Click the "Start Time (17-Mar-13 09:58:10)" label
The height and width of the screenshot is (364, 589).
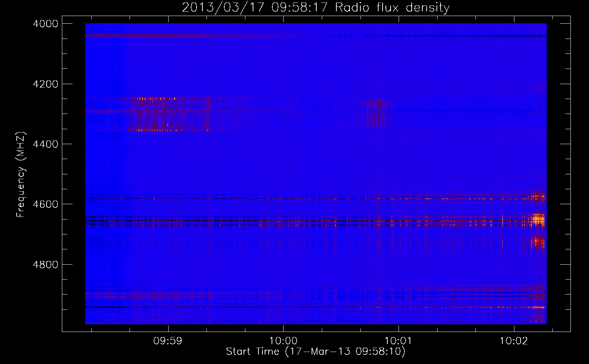tap(316, 352)
